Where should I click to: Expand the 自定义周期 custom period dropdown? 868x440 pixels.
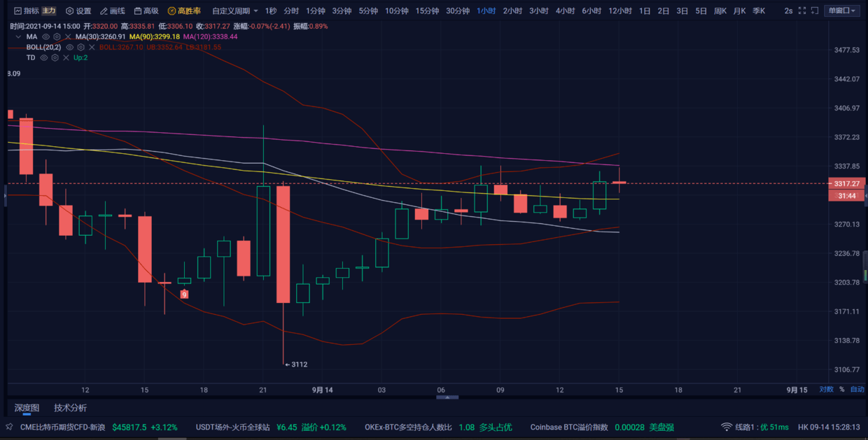[x=235, y=11]
